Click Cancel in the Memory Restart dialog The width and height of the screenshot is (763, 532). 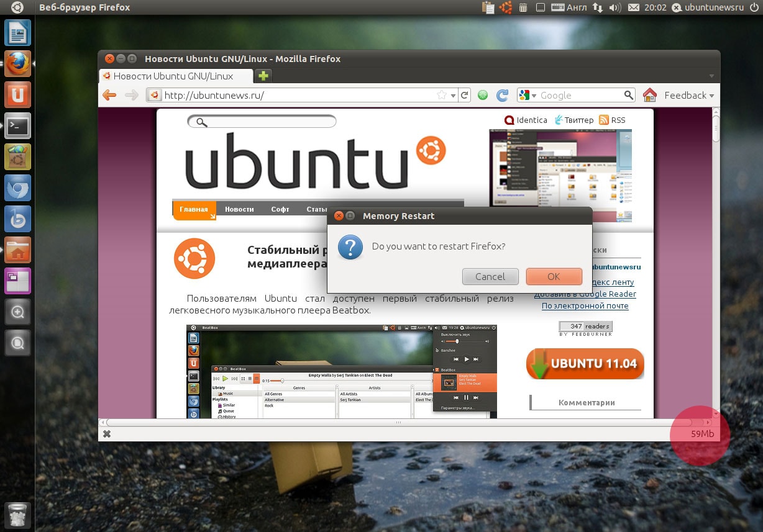[x=490, y=276]
